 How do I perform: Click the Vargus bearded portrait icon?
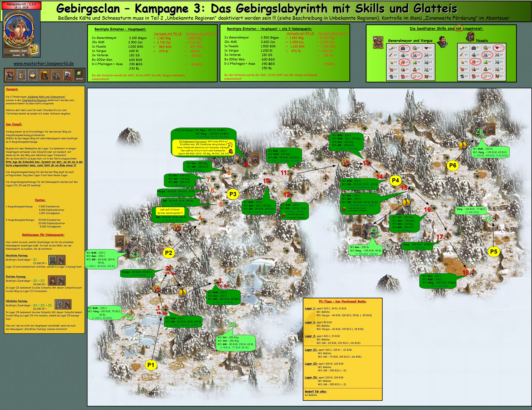pos(442,42)
